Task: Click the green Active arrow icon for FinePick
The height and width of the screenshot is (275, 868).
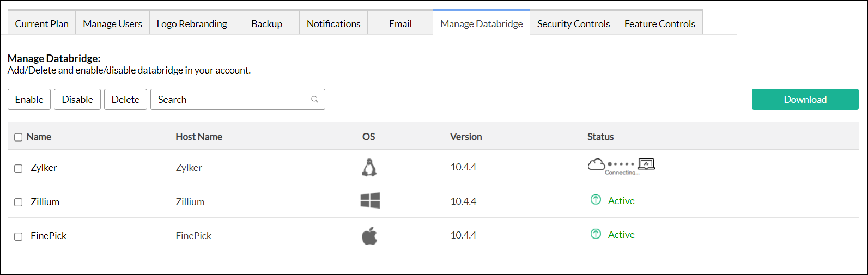Action: 596,234
